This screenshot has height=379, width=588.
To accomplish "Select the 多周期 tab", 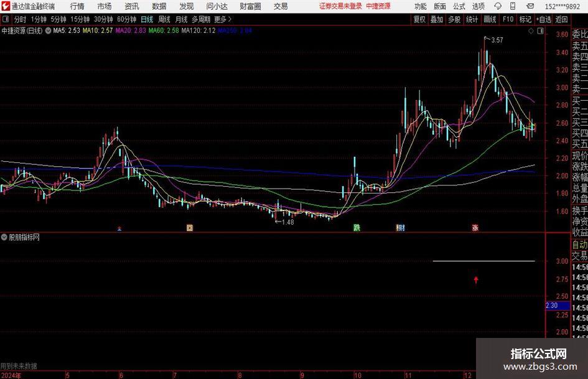I will pyautogui.click(x=201, y=19).
